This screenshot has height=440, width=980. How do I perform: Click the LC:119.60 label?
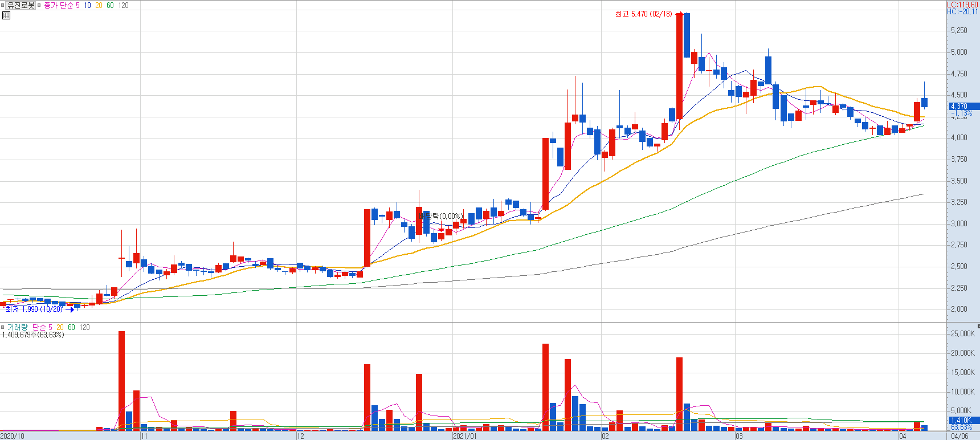point(963,5)
